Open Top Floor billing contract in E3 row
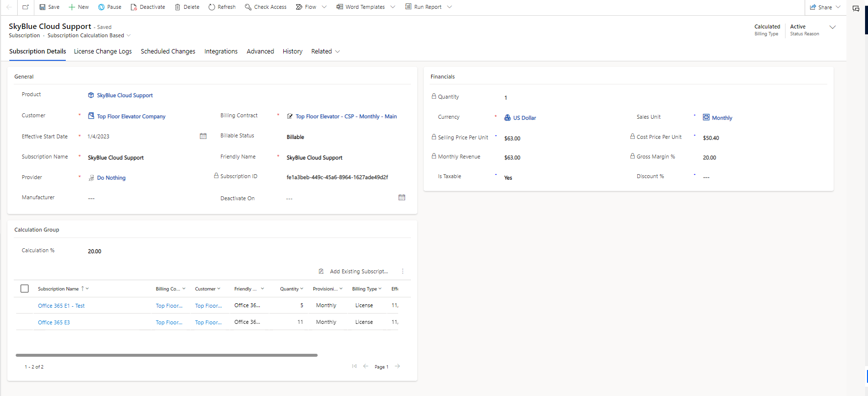This screenshot has height=396, width=868. tap(169, 322)
